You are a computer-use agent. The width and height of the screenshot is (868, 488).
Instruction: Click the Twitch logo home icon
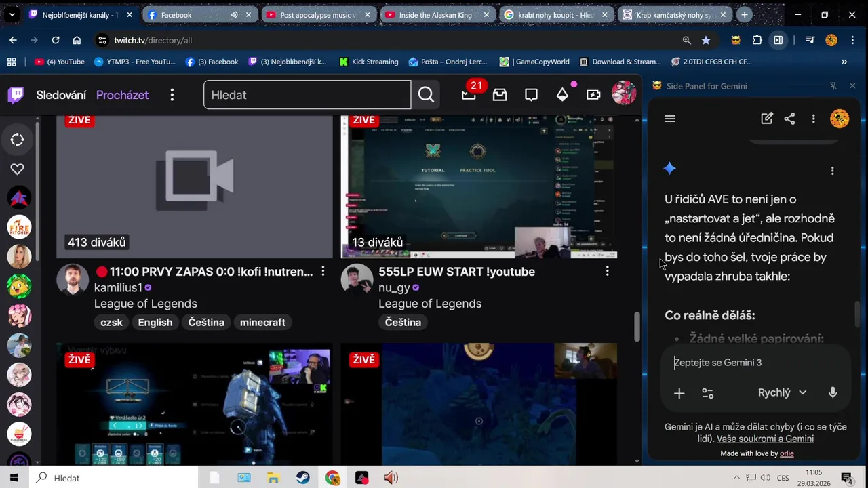[16, 95]
